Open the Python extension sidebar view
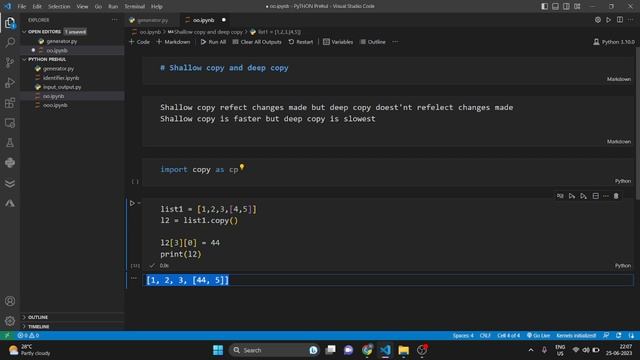 (x=10, y=163)
